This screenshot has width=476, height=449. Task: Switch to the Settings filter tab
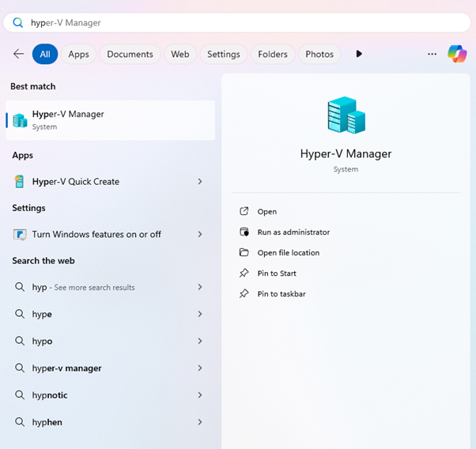click(x=223, y=54)
